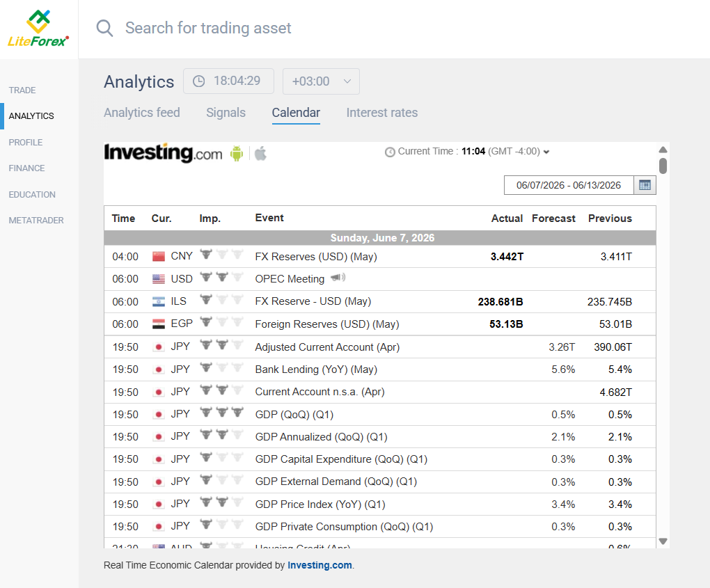Click the scrollbar up arrow

(x=663, y=150)
